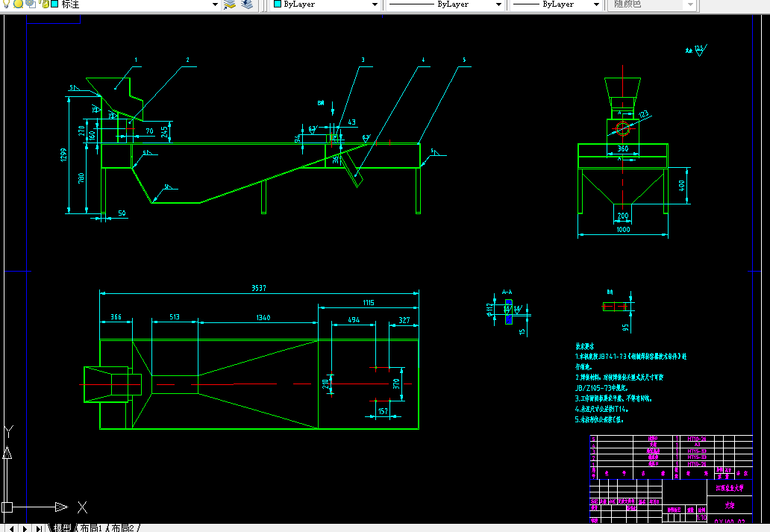Open the ByLayer lineweight dropdown

point(596,4)
